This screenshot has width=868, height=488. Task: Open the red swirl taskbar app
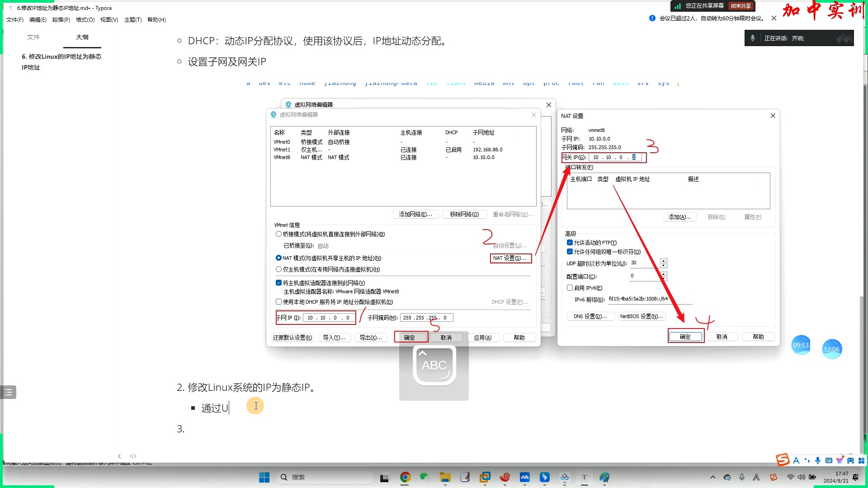505,477
